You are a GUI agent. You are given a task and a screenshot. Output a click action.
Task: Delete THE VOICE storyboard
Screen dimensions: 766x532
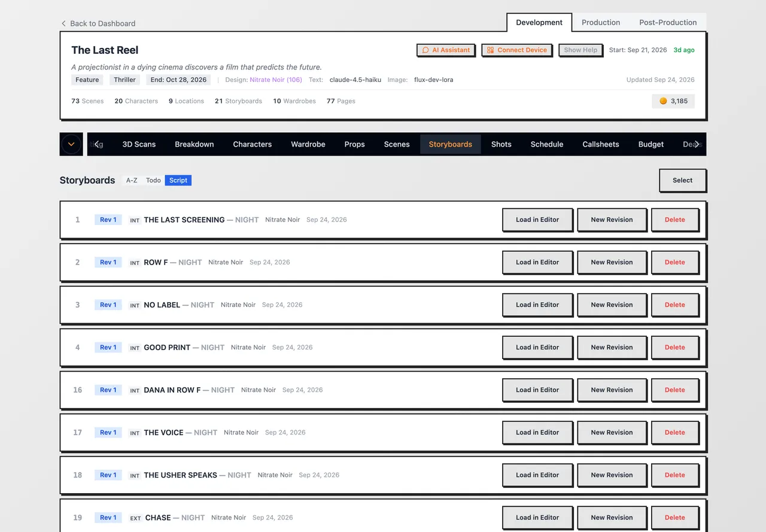pos(675,432)
